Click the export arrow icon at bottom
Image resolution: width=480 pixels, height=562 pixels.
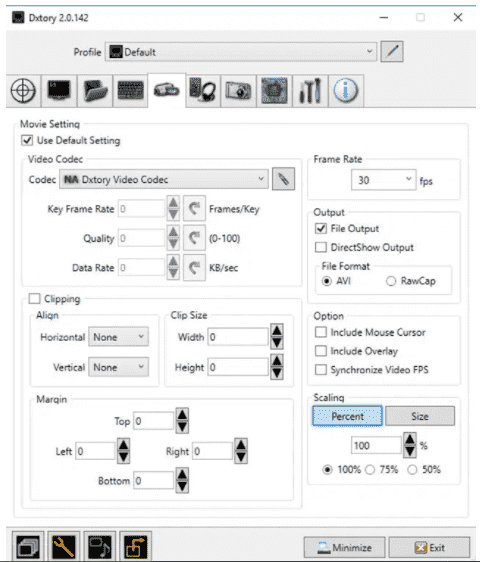coord(136,547)
